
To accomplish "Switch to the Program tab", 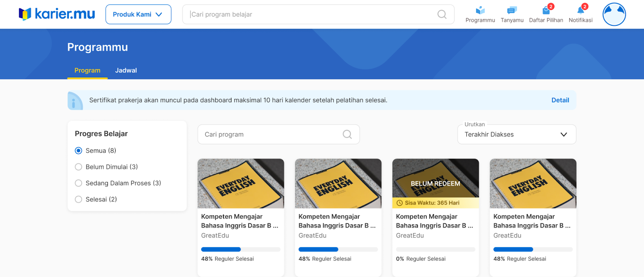I will tap(87, 70).
